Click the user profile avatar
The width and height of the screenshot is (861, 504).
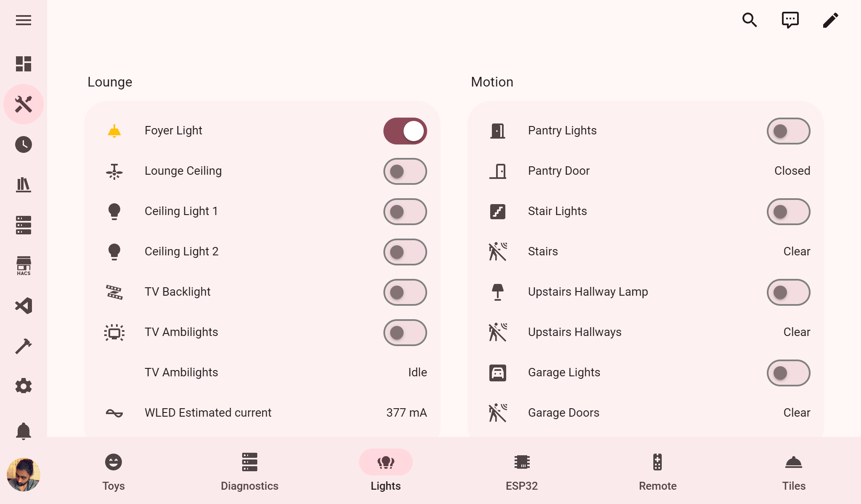(x=24, y=477)
